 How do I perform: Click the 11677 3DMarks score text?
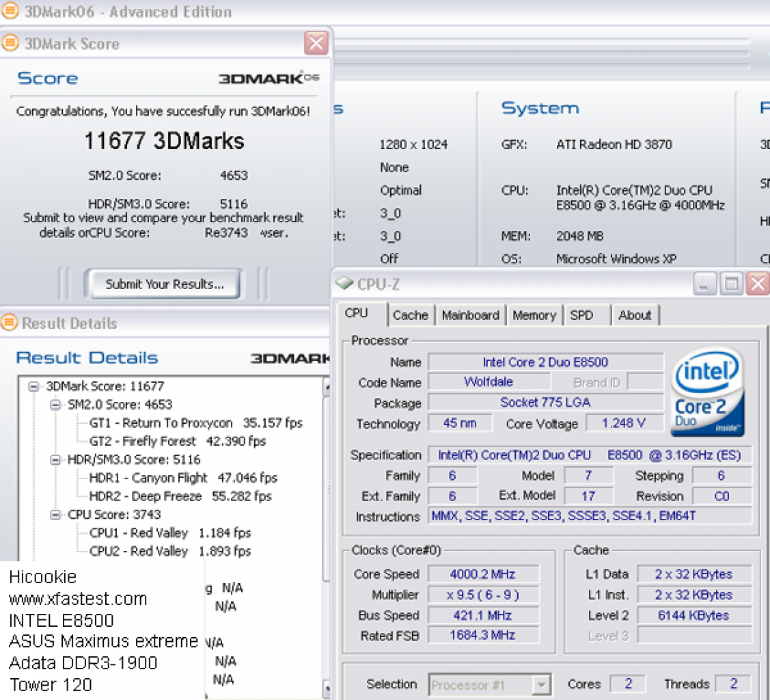[165, 141]
